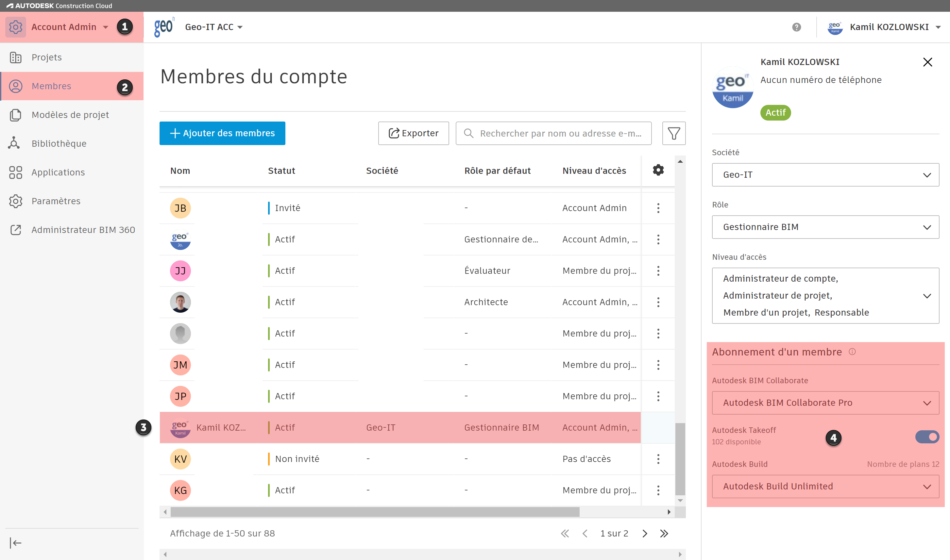Click the Exporter button
Screen dimensions: 950x560
coord(414,133)
